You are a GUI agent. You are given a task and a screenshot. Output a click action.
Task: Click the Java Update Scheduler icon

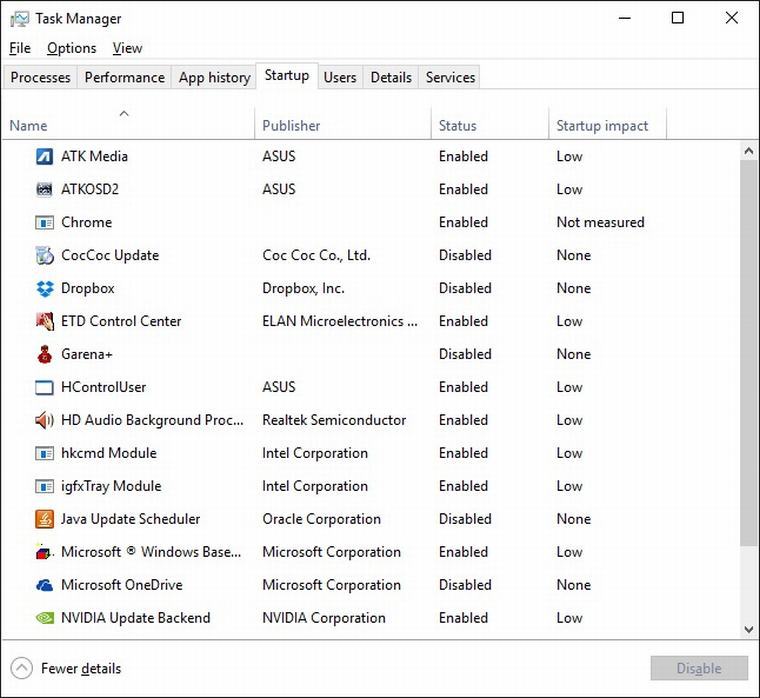click(x=44, y=520)
